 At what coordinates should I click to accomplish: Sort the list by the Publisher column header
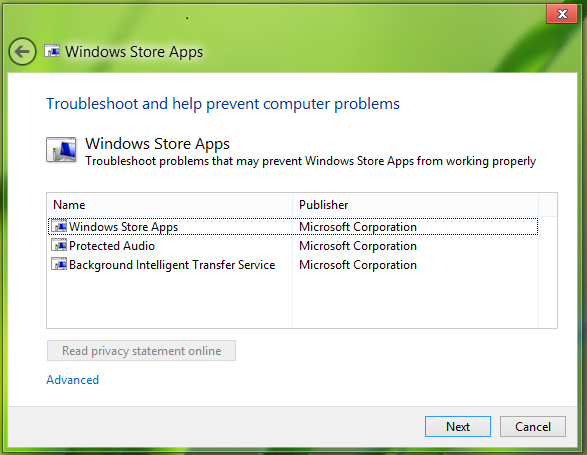coord(415,205)
